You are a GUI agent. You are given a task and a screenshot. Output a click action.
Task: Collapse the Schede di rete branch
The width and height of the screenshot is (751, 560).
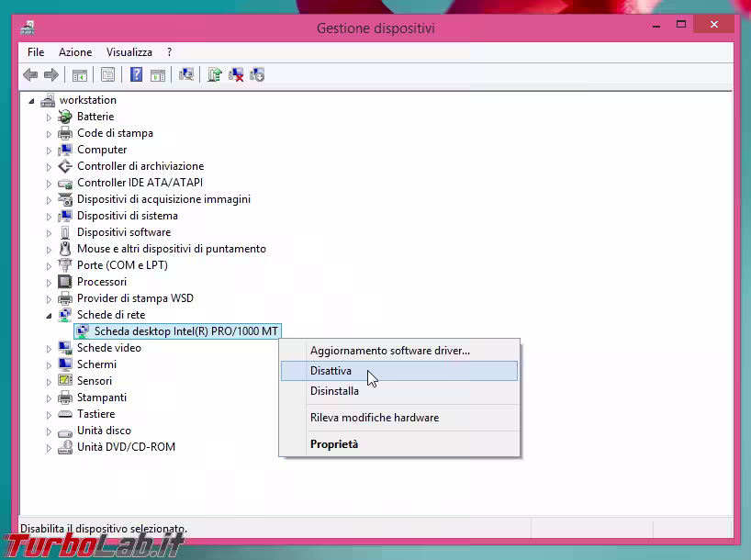point(49,315)
